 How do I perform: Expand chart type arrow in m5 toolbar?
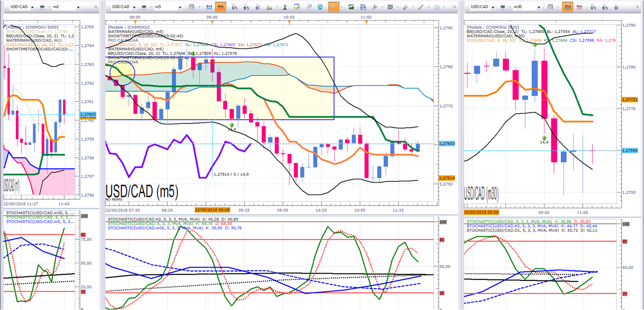[199, 7]
